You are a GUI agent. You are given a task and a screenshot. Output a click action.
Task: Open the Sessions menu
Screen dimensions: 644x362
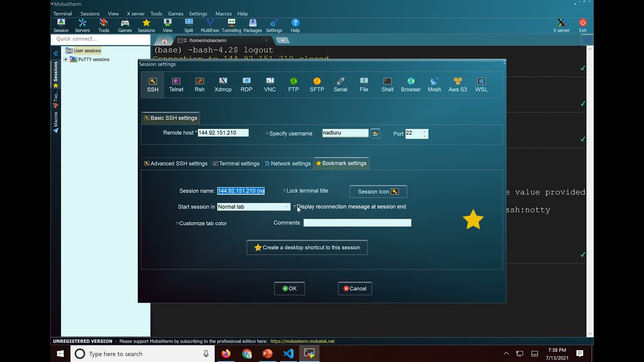90,14
